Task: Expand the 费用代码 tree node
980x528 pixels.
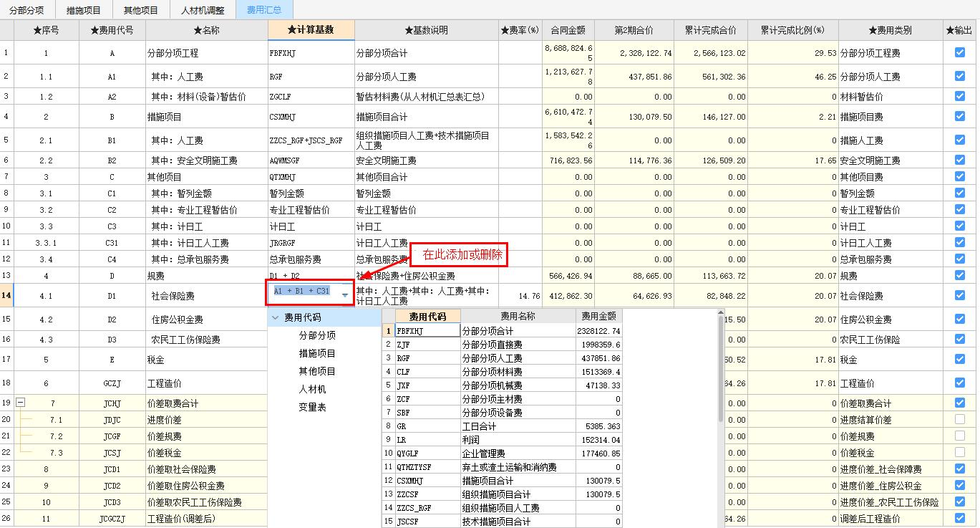Action: coord(276,317)
